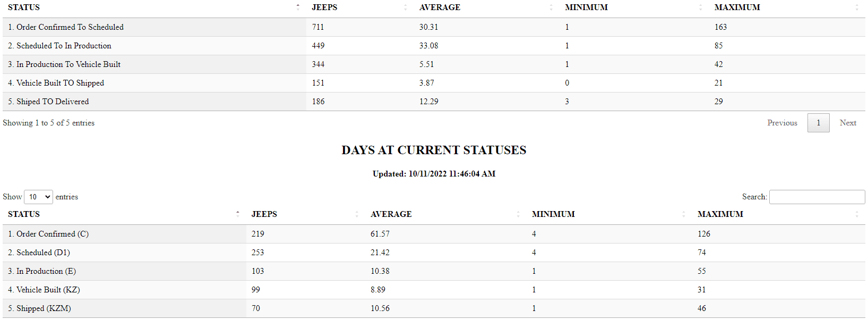Click minimum value 0 in Vehicle Built row

tap(567, 83)
